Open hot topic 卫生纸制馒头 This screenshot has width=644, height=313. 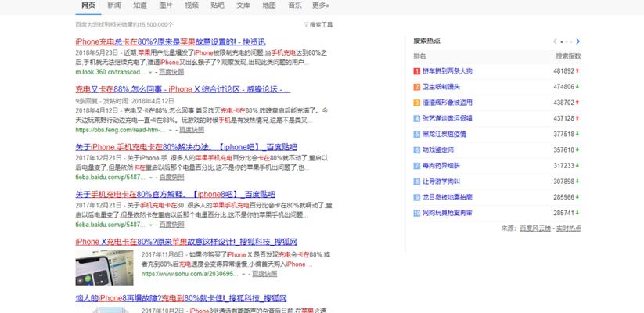(x=441, y=87)
